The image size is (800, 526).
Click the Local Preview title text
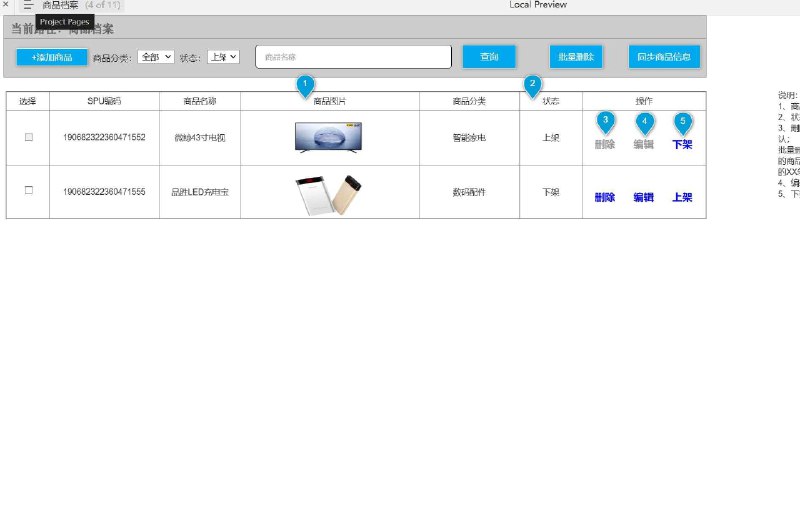click(538, 5)
